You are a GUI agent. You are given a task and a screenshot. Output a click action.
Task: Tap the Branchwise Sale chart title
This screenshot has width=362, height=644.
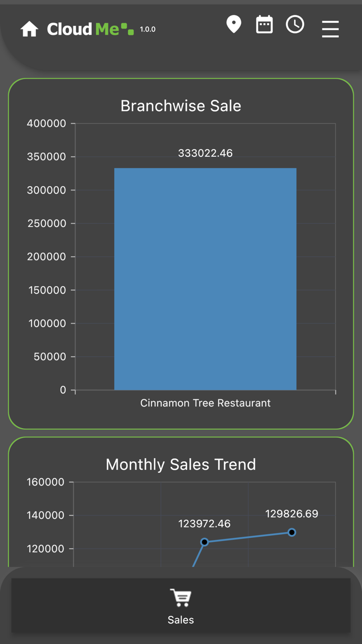point(181,106)
